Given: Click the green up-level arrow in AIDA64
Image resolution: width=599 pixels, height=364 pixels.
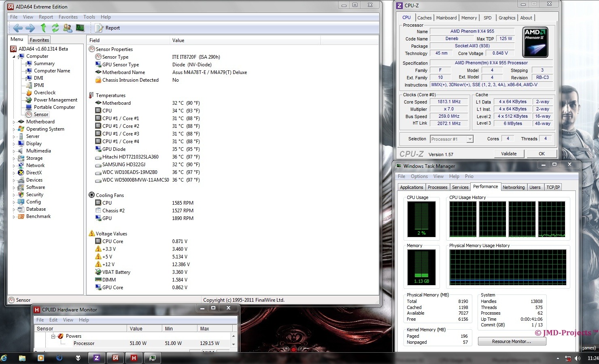Looking at the screenshot, I should tap(43, 28).
